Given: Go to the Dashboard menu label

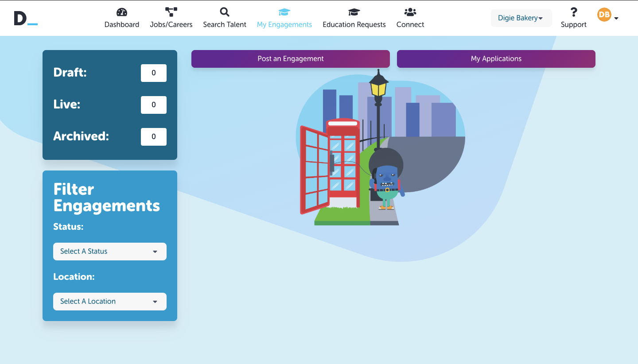Looking at the screenshot, I should point(122,25).
